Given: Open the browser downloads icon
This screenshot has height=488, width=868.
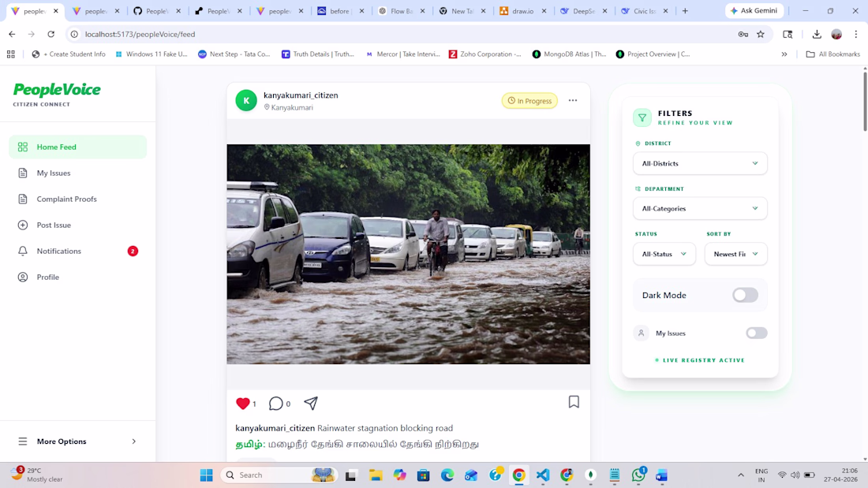Looking at the screenshot, I should click(x=817, y=35).
